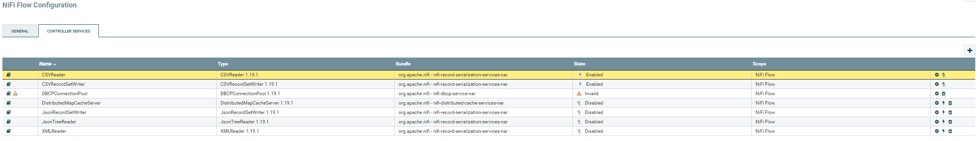The width and height of the screenshot is (980, 141).
Task: Delete the XMLReader service
Action: (x=950, y=131)
